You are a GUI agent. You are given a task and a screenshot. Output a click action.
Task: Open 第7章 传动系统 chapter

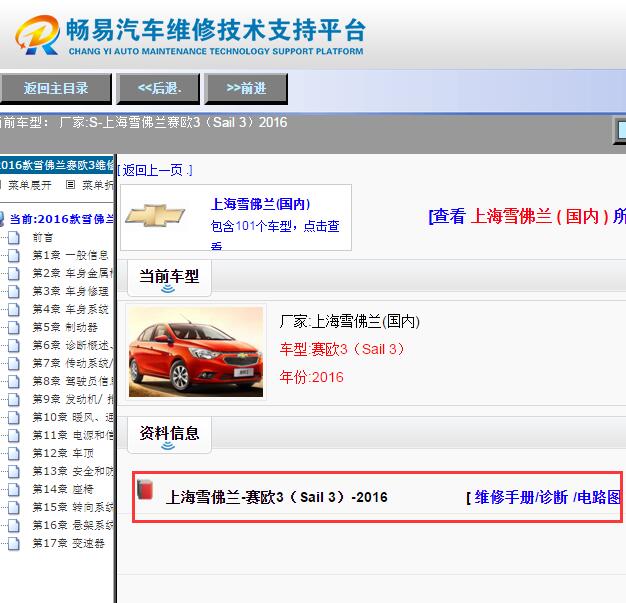pos(73,363)
